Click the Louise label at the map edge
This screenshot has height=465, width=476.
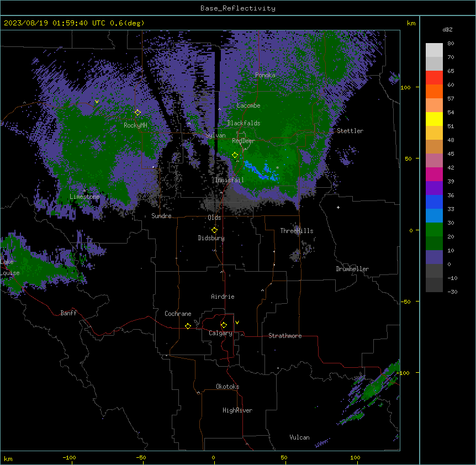(10, 273)
